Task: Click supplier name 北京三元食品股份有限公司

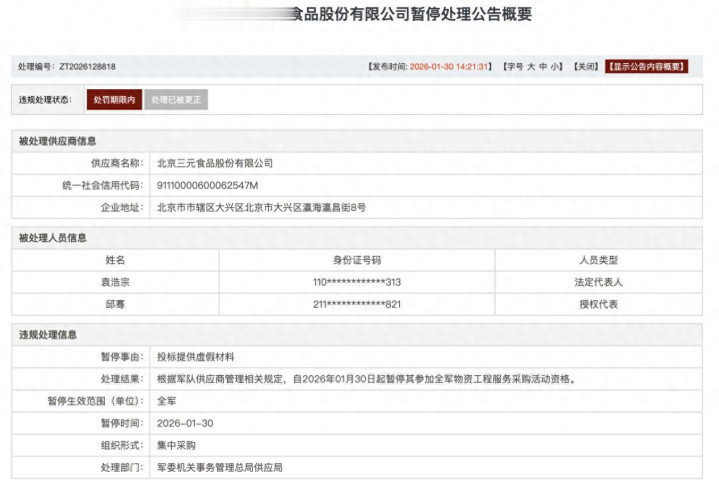Action: [x=215, y=163]
